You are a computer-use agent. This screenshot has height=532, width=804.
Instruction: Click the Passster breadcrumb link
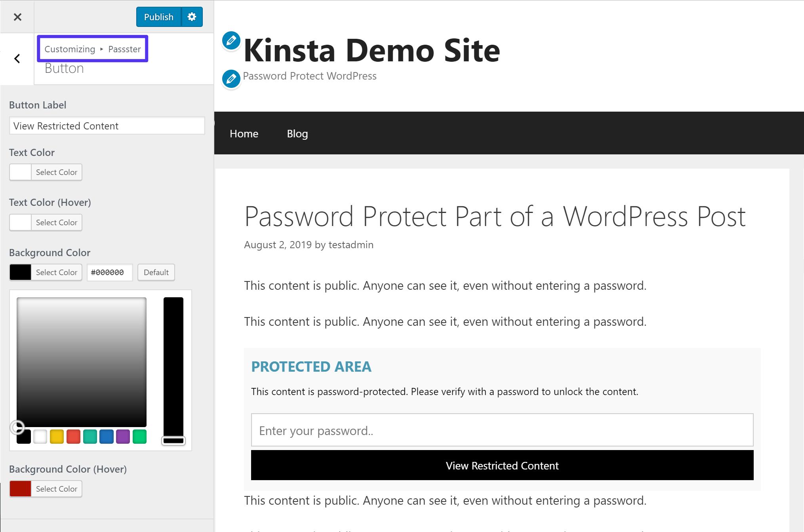[x=125, y=49]
